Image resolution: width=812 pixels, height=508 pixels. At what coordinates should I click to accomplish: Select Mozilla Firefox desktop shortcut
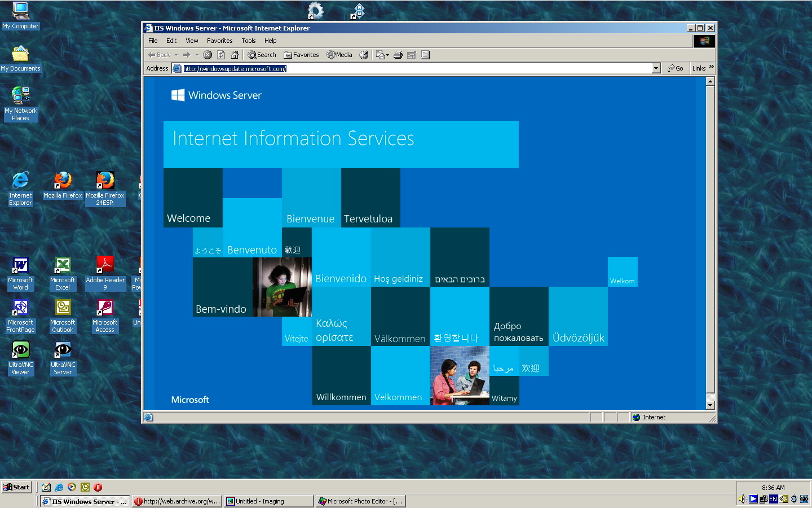63,185
